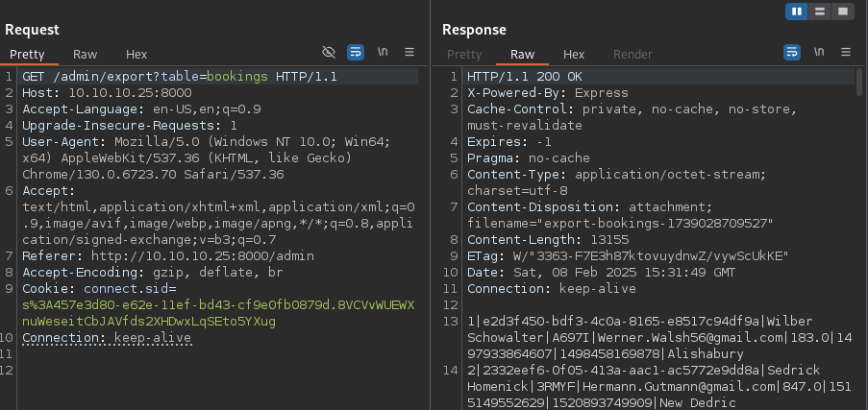Show non-printable characters in Response panel
The width and height of the screenshot is (868, 410).
point(819,52)
